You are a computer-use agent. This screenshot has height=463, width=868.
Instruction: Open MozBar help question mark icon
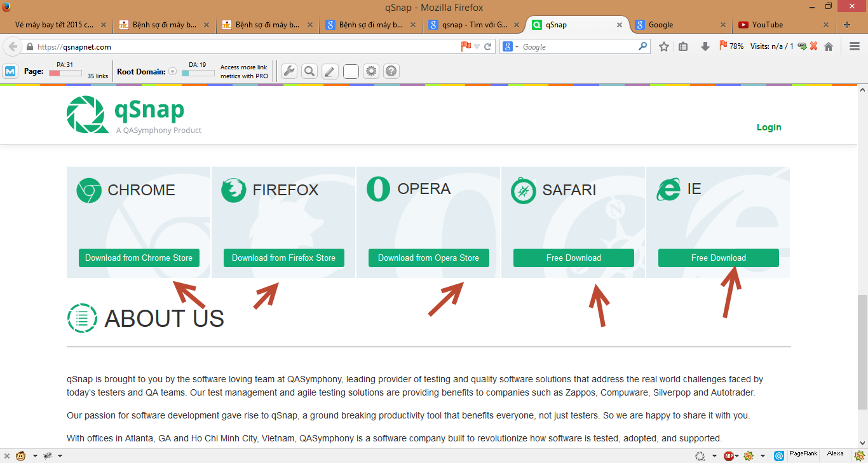[x=391, y=71]
